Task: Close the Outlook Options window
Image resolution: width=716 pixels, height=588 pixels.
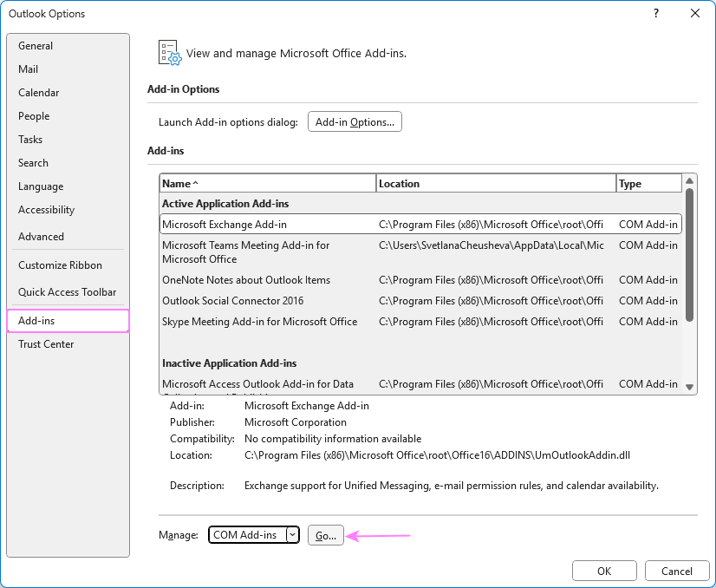Action: coord(695,13)
